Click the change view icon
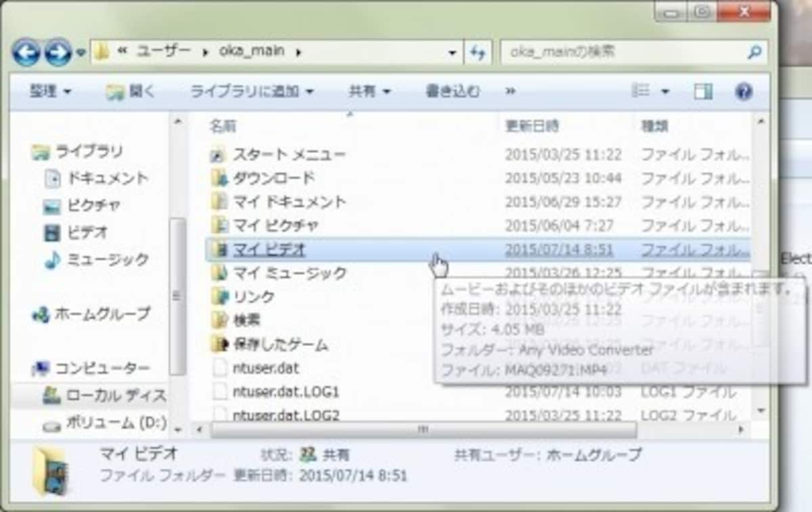Viewport: 812px width, 512px height. [640, 91]
